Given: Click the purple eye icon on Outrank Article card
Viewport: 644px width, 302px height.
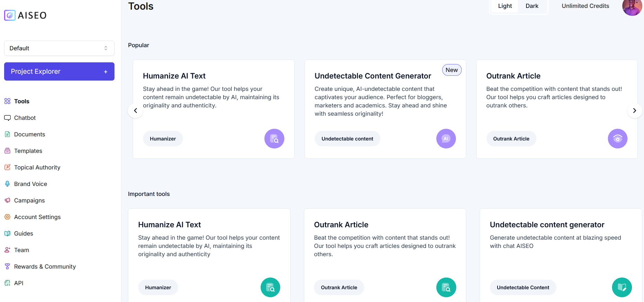Looking at the screenshot, I should [x=618, y=138].
